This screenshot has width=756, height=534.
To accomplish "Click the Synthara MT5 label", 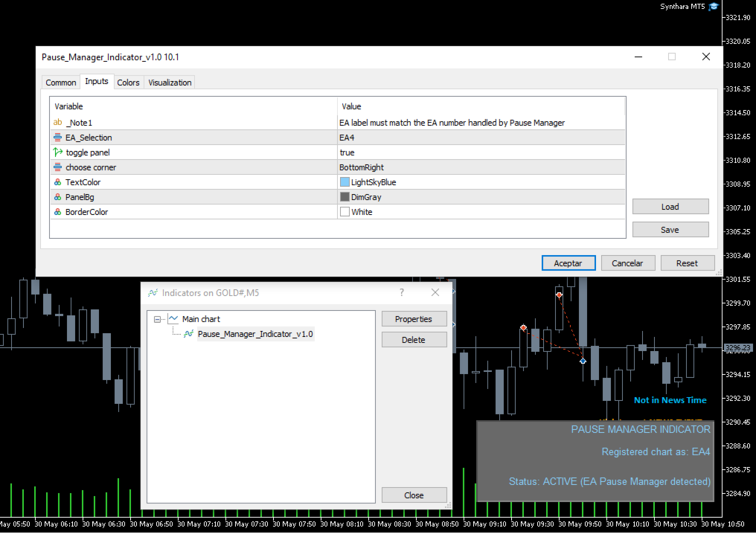I will click(x=682, y=6).
